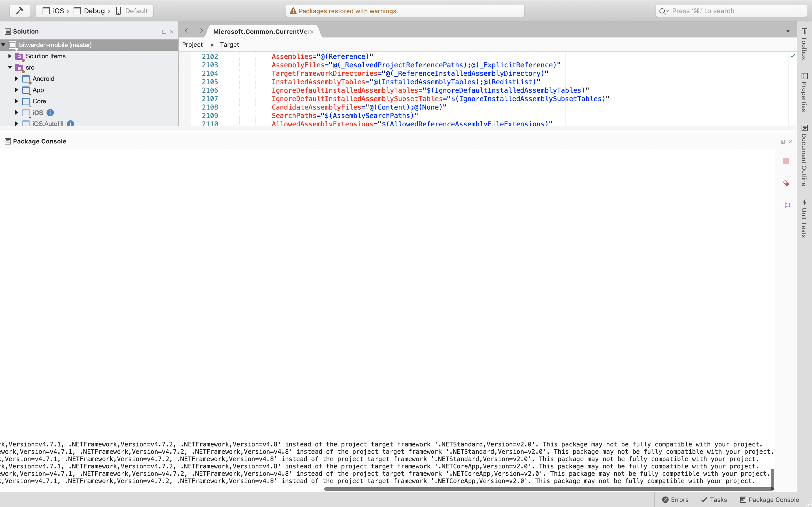Viewport: 812px width, 507px height.
Task: Navigate back in editor history
Action: tap(187, 31)
